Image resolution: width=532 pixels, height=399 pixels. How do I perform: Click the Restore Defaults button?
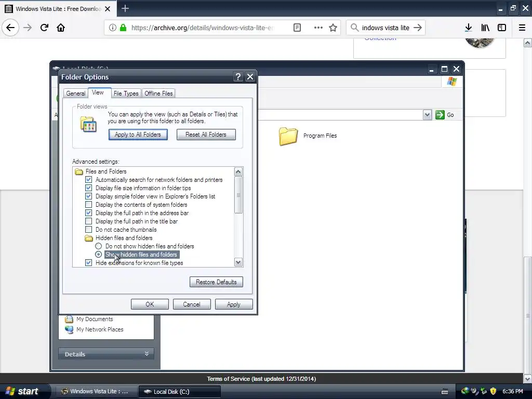(216, 282)
